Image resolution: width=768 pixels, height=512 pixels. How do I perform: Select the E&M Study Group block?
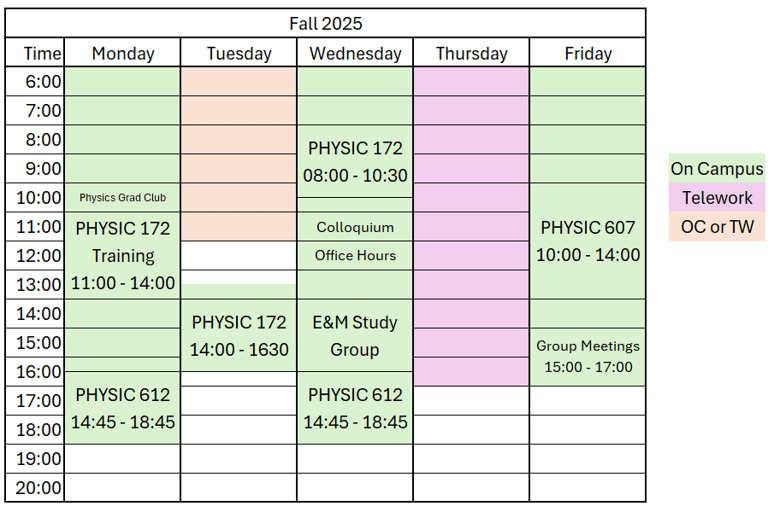(355, 336)
